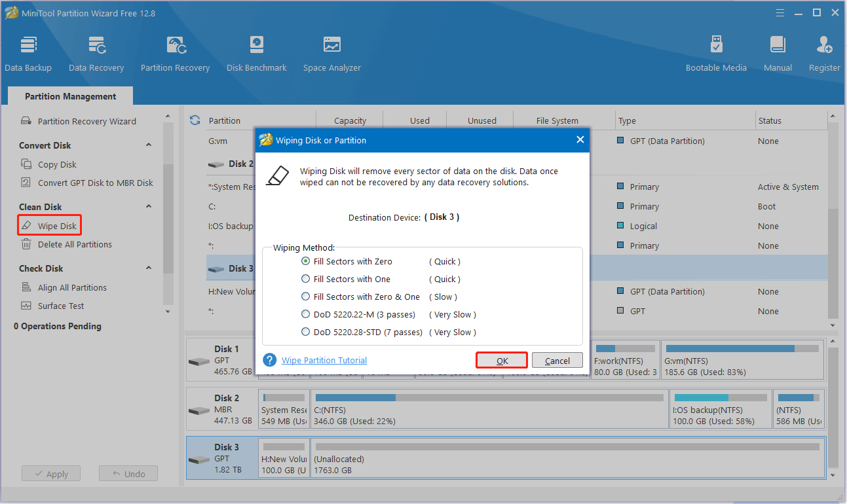Refresh the partition list
This screenshot has width=847, height=504.
point(195,120)
